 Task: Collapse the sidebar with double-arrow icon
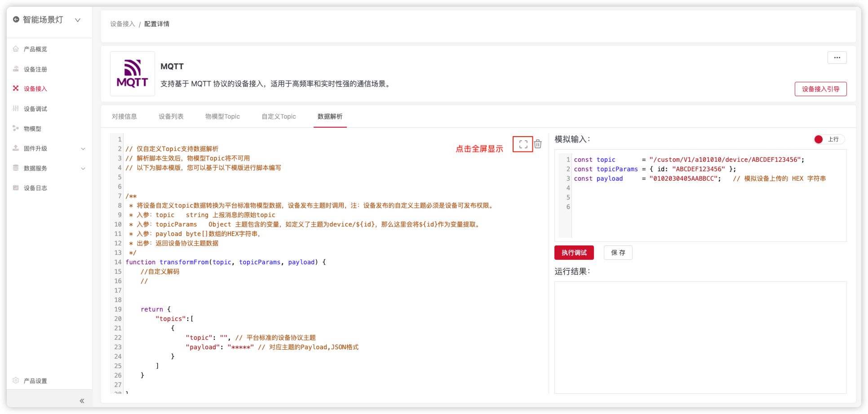(x=82, y=401)
